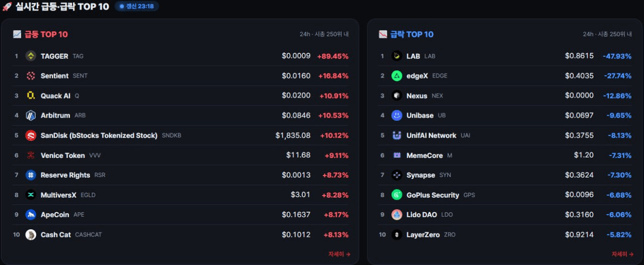The height and width of the screenshot is (265, 644).
Task: Click the Lido DAO logo icon
Action: (x=397, y=215)
